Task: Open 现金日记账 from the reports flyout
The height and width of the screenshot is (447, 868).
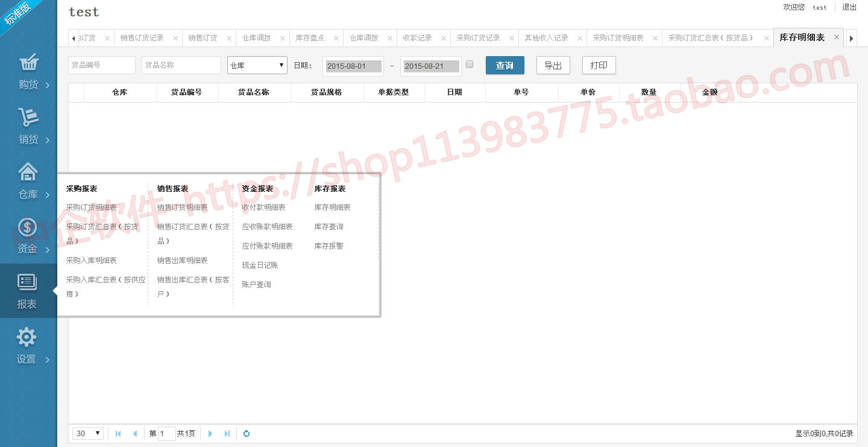Action: [260, 265]
